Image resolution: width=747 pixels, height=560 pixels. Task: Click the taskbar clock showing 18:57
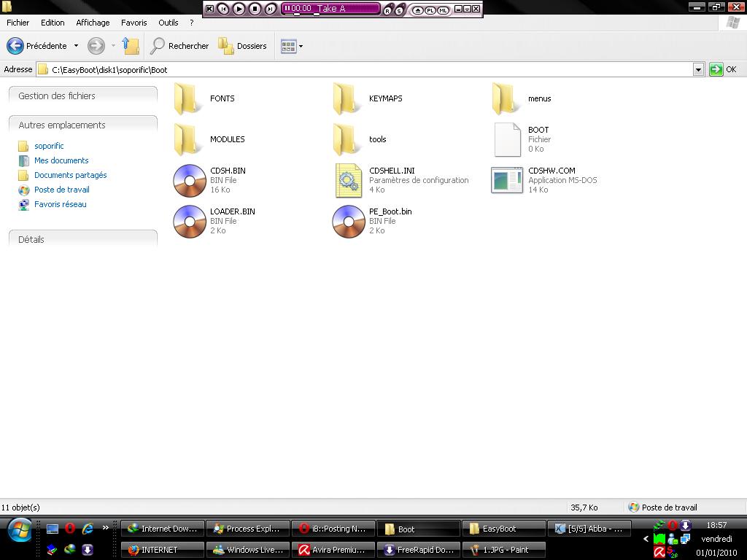[x=716, y=525]
